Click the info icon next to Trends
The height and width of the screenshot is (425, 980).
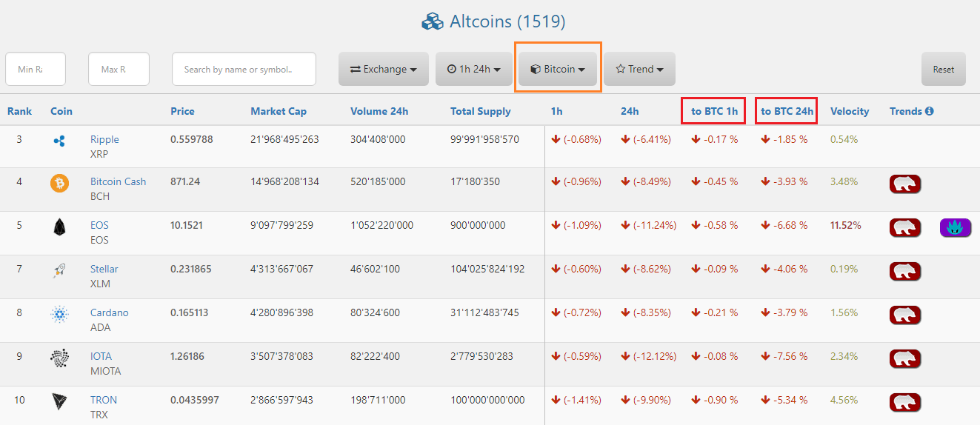tap(930, 111)
